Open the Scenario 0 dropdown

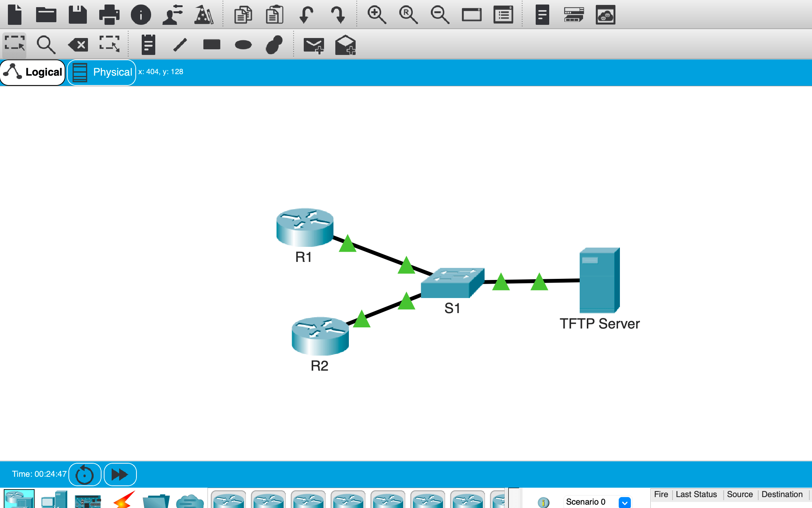coord(624,502)
